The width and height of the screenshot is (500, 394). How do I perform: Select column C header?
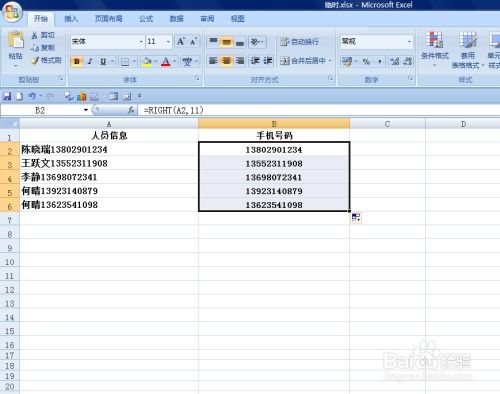coord(387,124)
